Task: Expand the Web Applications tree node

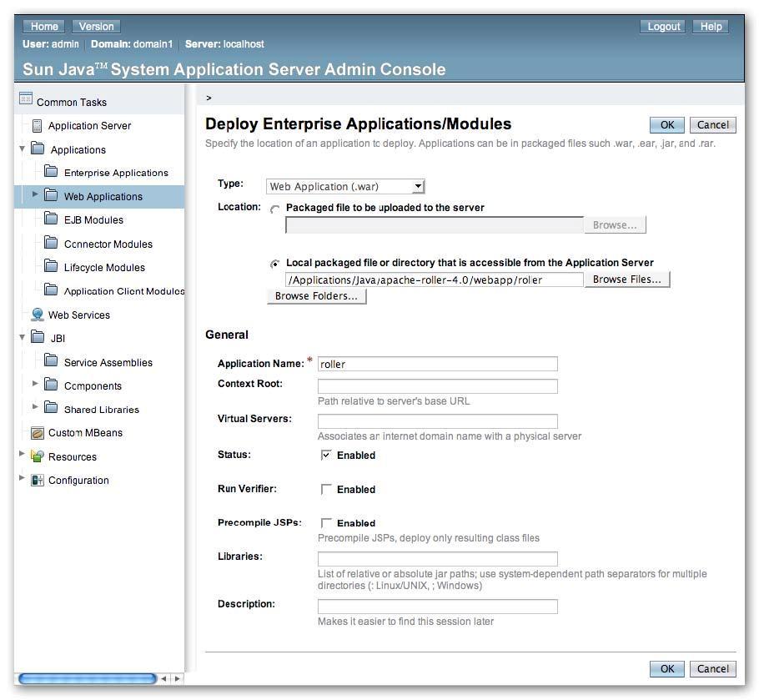Action: pyautogui.click(x=35, y=194)
